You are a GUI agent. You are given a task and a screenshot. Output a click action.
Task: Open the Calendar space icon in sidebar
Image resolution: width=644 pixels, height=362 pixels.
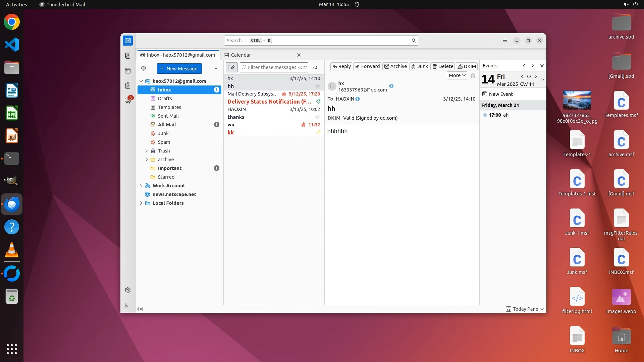(x=128, y=71)
